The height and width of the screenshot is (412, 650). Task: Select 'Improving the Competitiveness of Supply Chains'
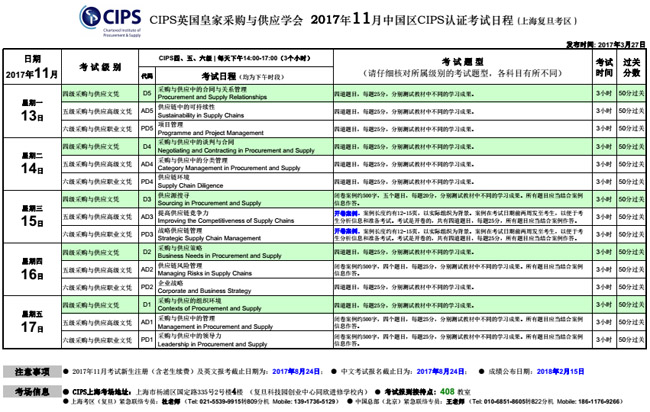pyautogui.click(x=226, y=221)
